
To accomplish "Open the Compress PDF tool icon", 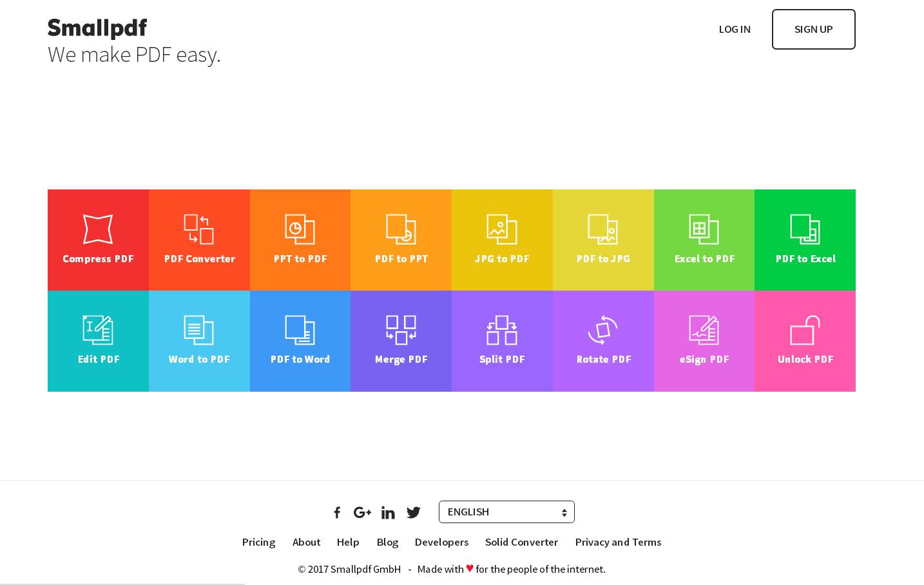I will pos(98,229).
